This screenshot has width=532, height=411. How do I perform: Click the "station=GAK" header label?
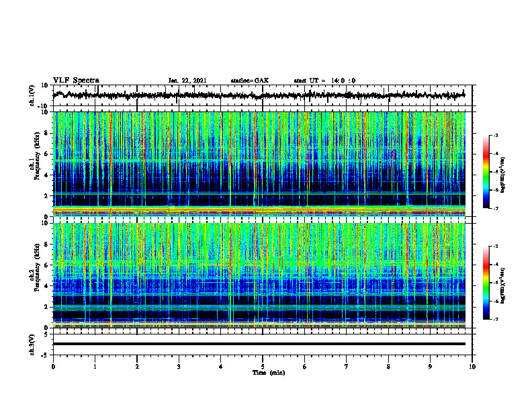coord(250,81)
